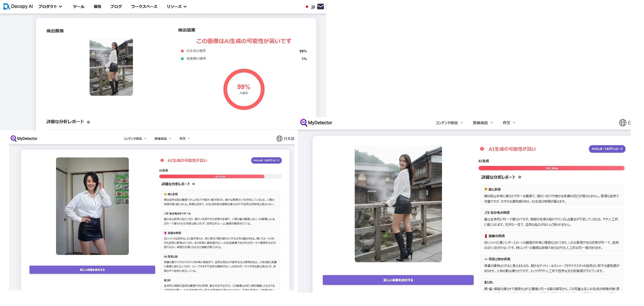Click the globe icon beside 日本語
This screenshot has height=306, width=644.
279,139
